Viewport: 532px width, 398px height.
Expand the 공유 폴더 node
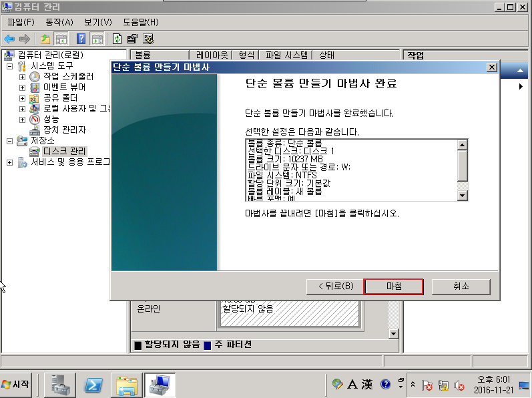(x=22, y=98)
